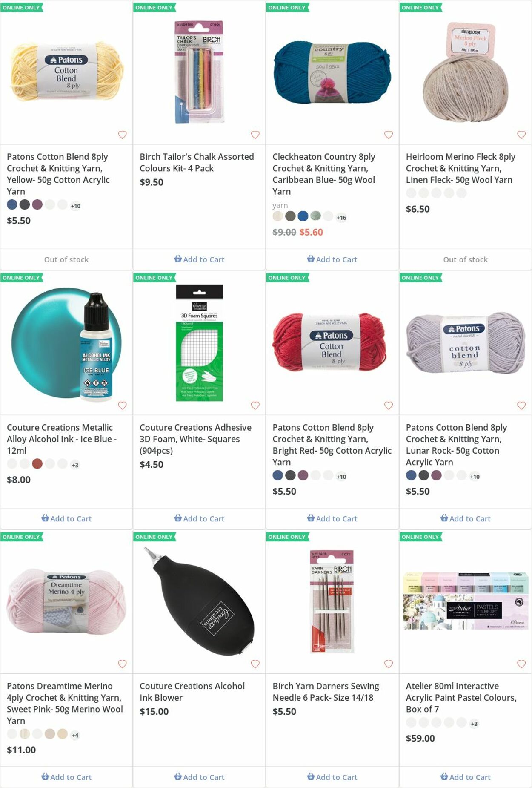Open Couture Creations Alcohol Ink Blower link
Image resolution: width=532 pixels, height=788 pixels.
click(192, 692)
